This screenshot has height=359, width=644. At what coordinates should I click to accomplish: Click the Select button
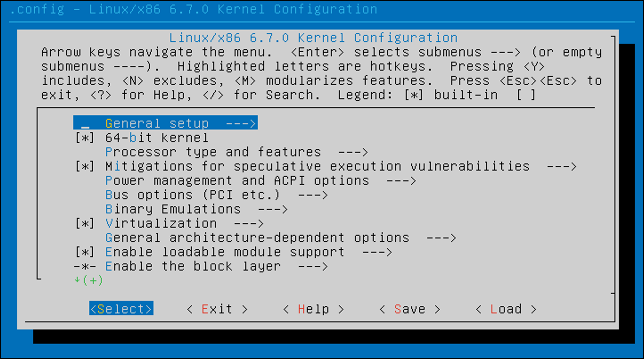[121, 309]
